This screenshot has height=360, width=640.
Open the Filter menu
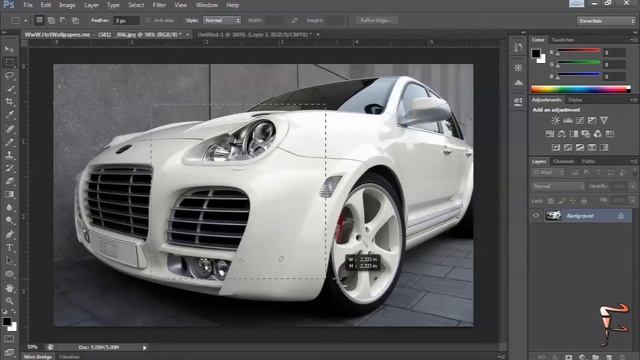159,5
